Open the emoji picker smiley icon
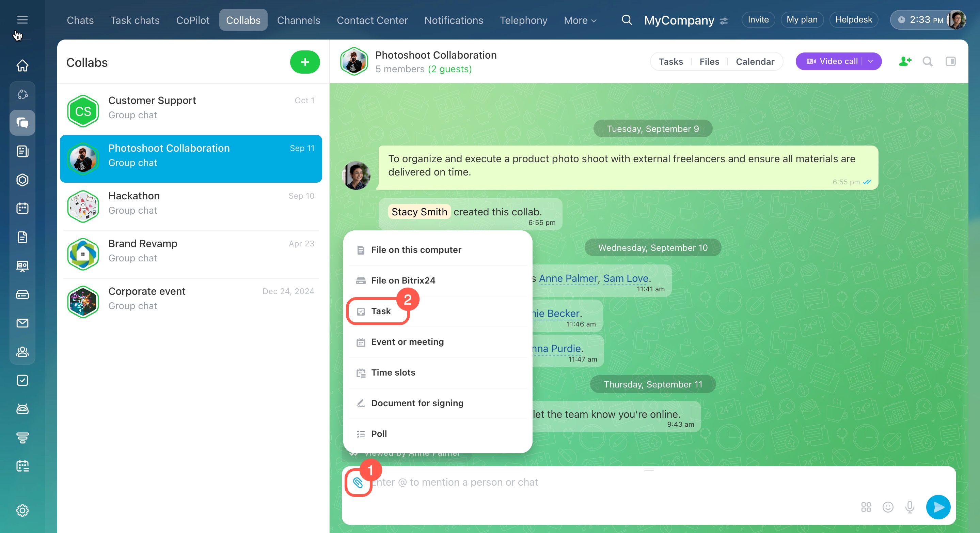 click(888, 507)
